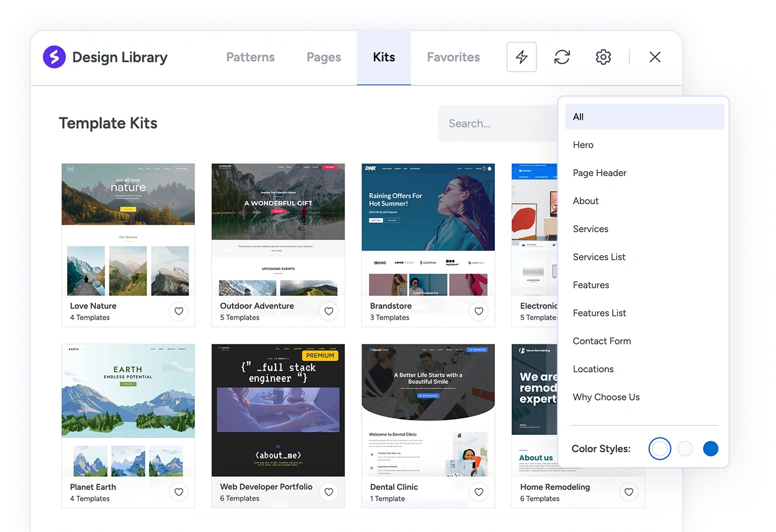
Task: Choose Contact Form in category list
Action: click(601, 341)
